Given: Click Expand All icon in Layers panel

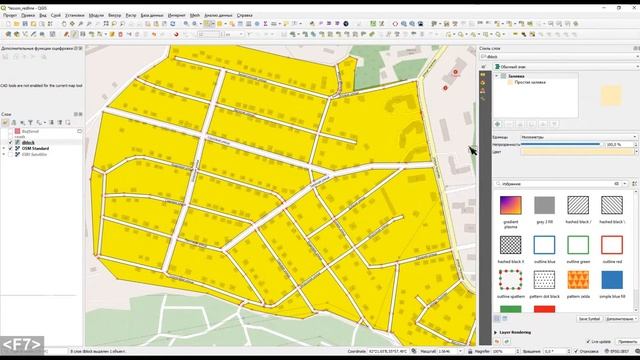Looking at the screenshot, I should point(51,122).
